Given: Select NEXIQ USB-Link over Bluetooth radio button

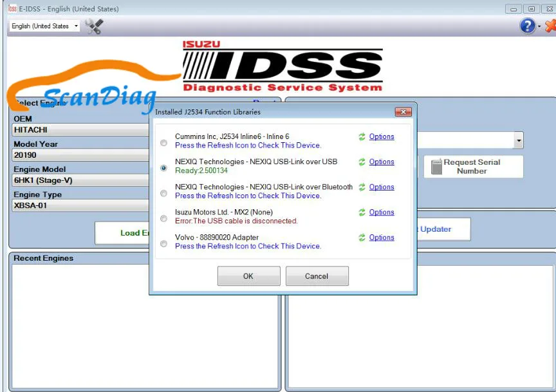Looking at the screenshot, I should 163,193.
